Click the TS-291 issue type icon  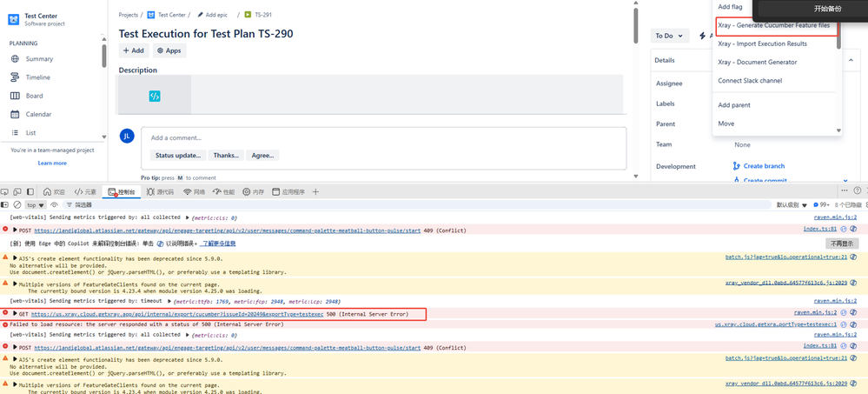coord(248,15)
